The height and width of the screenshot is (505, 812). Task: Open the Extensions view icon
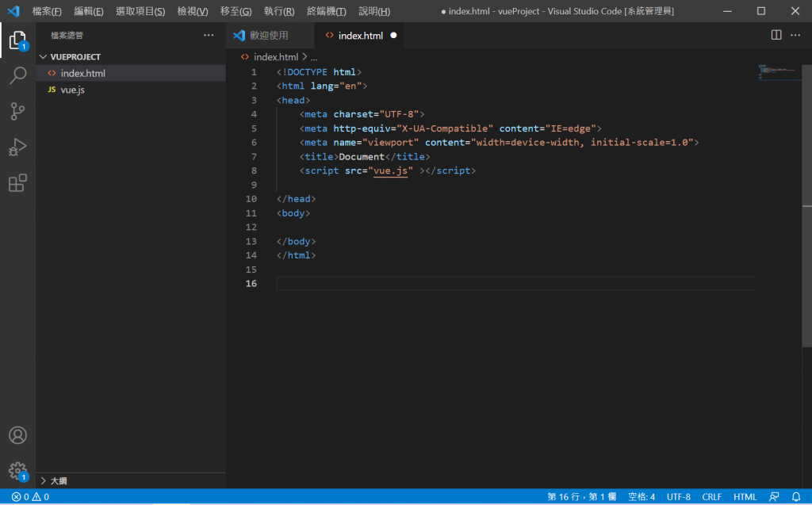[x=17, y=184]
